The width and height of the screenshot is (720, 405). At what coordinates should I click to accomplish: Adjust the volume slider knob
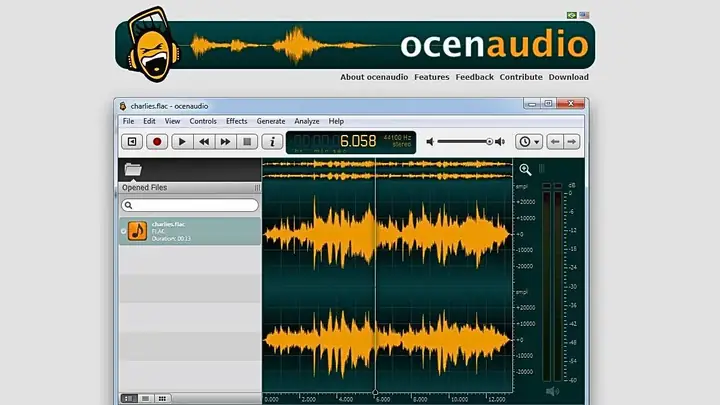click(489, 141)
